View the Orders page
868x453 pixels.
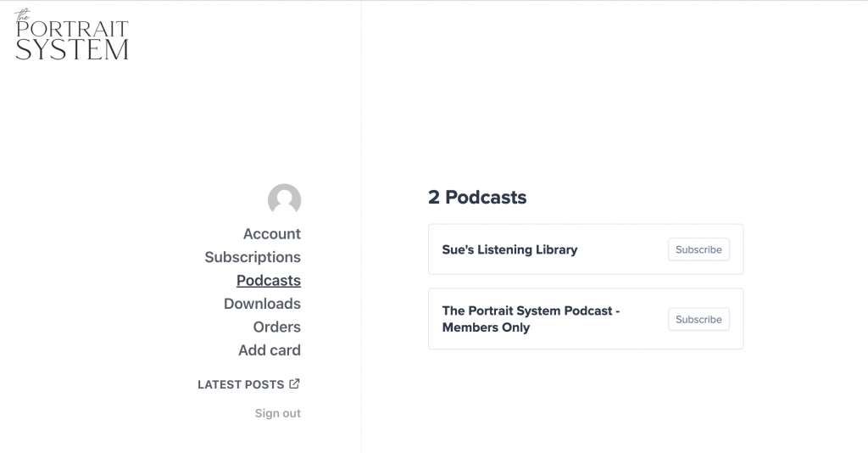(x=277, y=327)
